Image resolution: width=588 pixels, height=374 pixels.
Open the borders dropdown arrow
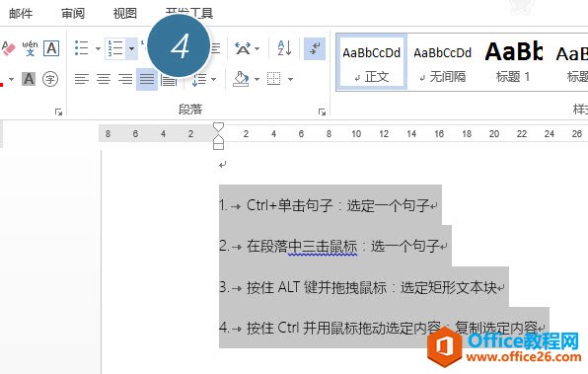(291, 79)
